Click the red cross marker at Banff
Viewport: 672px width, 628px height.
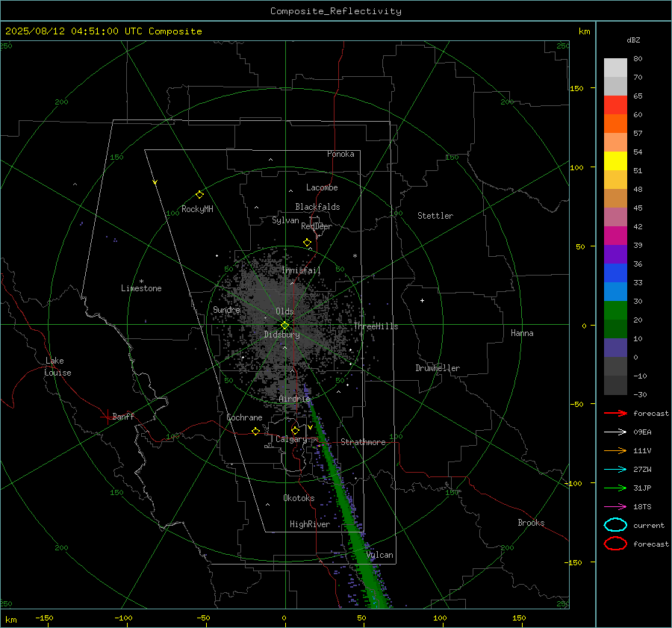(x=106, y=417)
